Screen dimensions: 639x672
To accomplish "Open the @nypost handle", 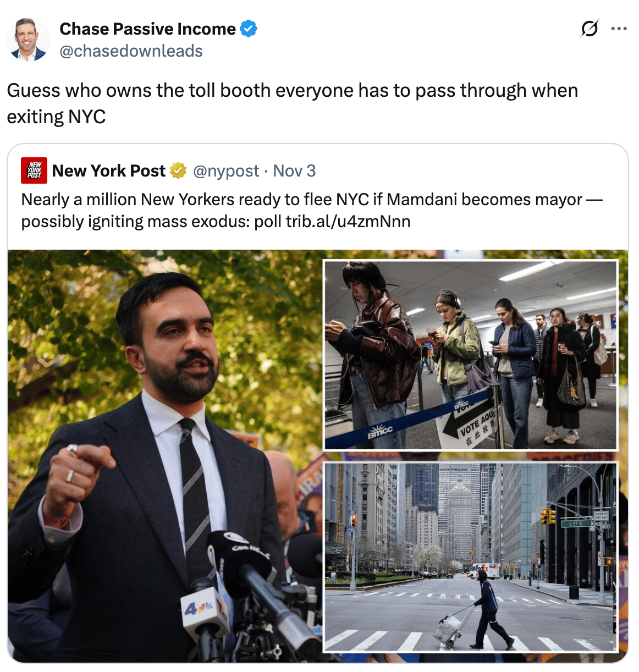I will click(x=226, y=171).
